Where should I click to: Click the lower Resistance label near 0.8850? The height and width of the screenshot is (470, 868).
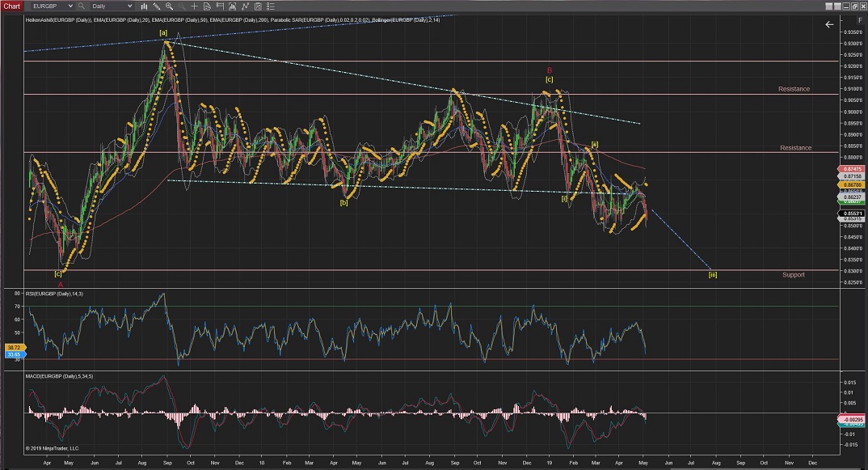[795, 148]
